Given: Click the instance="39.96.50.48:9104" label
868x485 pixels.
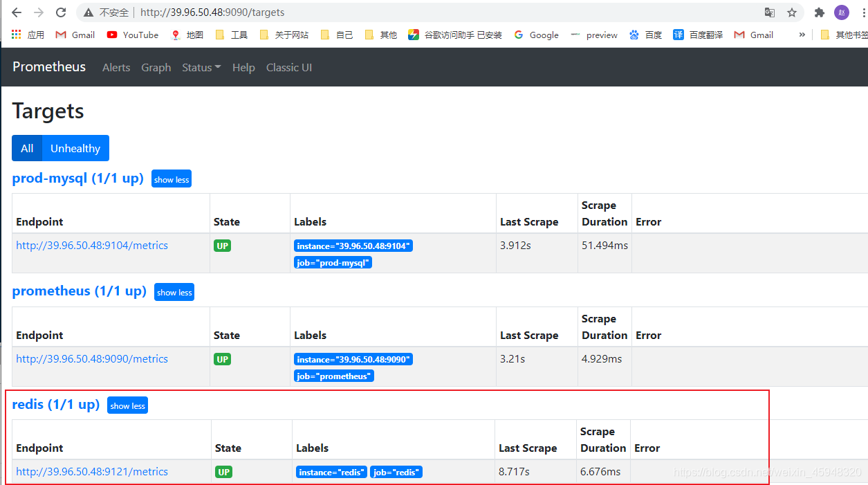Looking at the screenshot, I should tap(353, 246).
